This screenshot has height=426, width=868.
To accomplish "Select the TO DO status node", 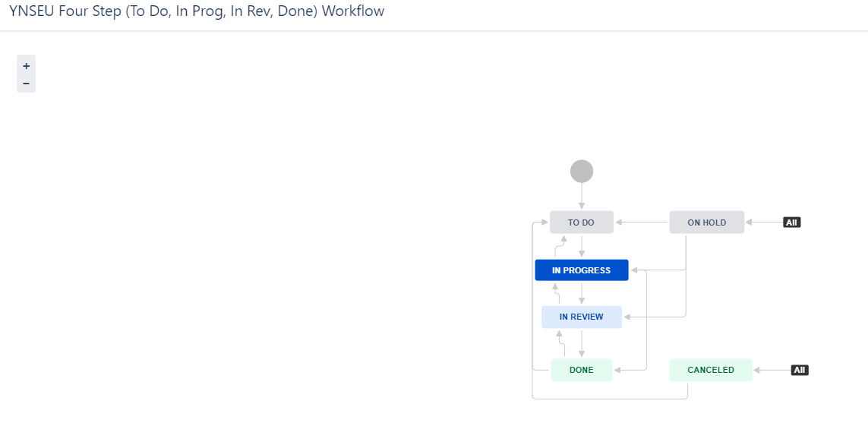I will click(x=581, y=222).
